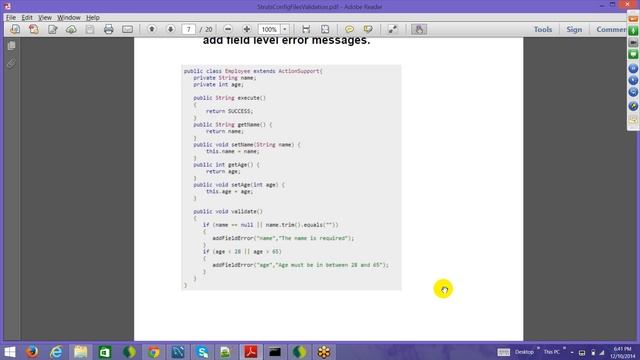
Task: Click the orange icon on the floating side toolbar
Action: (633, 19)
